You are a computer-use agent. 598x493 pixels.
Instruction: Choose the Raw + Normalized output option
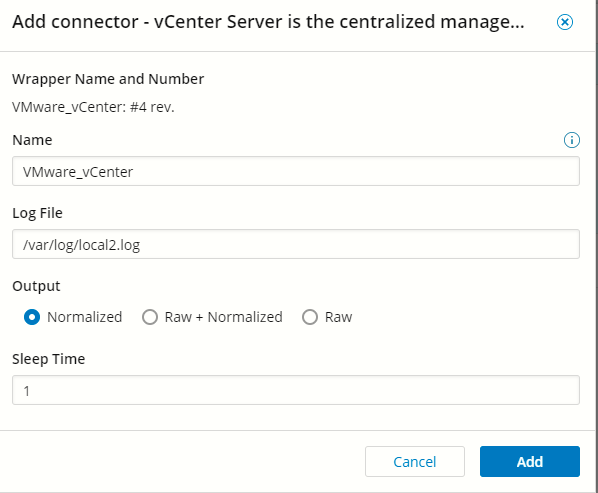coord(150,317)
